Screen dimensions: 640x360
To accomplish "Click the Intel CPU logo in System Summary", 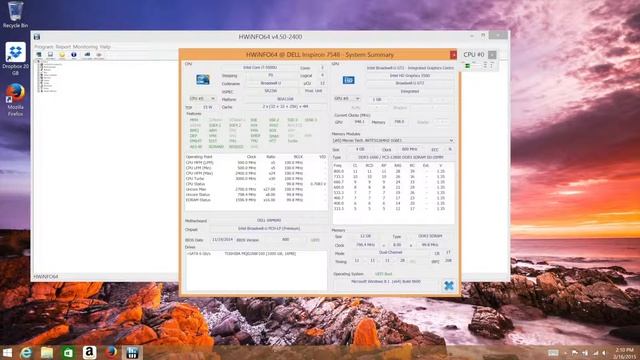I will 202,79.
